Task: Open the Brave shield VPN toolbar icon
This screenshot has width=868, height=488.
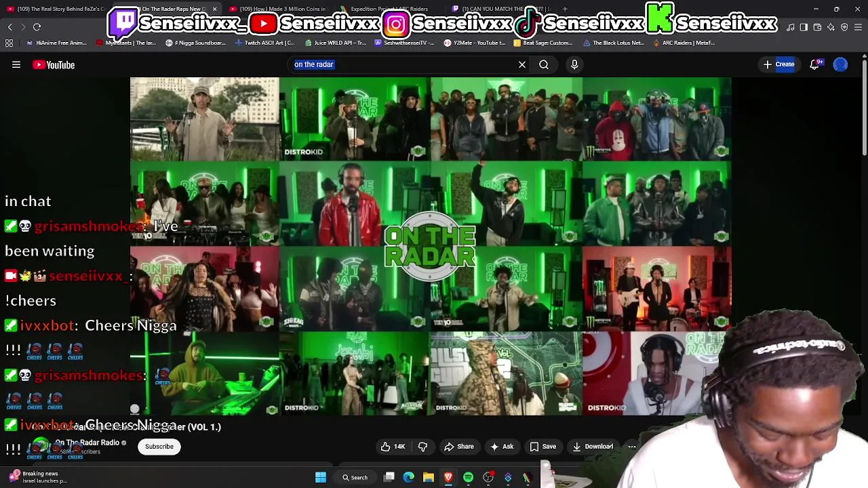Action: coord(844,27)
